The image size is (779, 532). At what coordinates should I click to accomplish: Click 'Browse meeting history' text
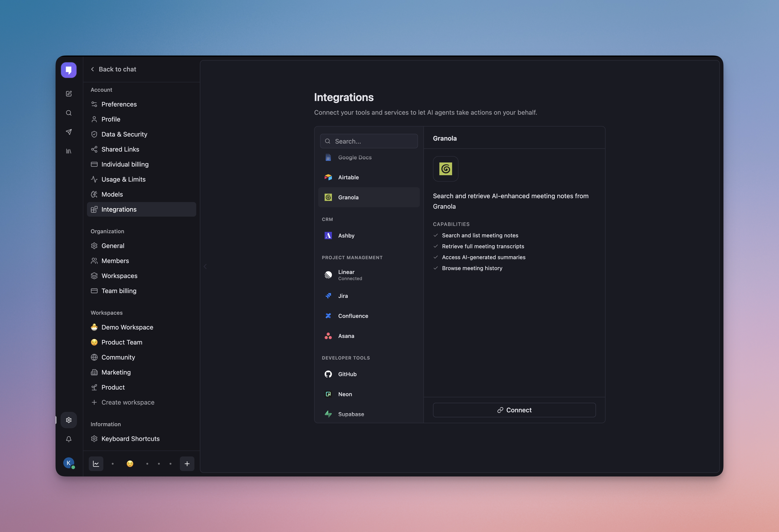click(472, 268)
